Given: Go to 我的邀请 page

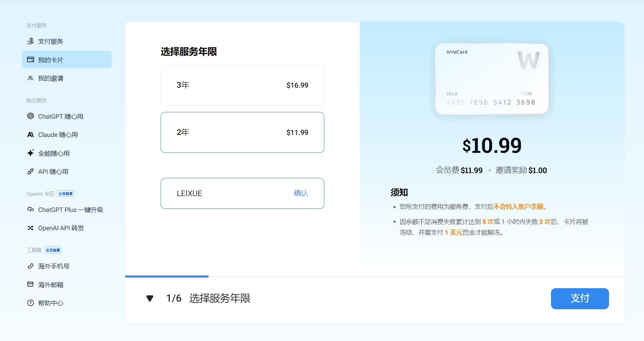Looking at the screenshot, I should (x=67, y=78).
